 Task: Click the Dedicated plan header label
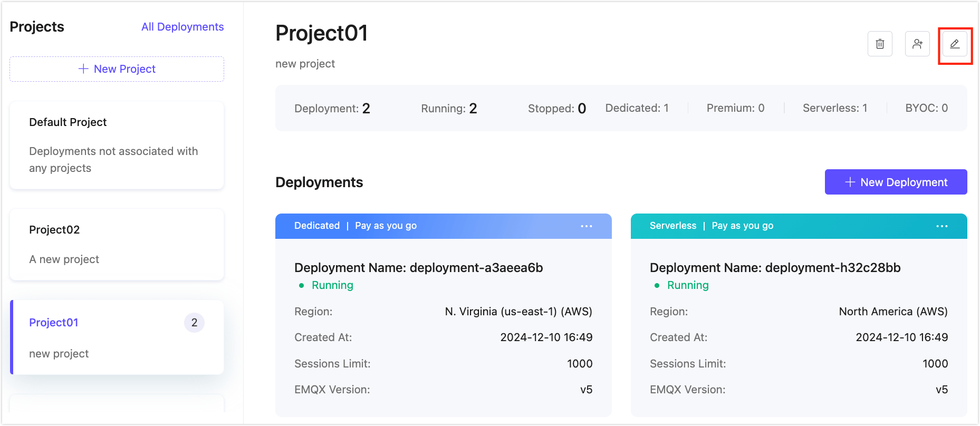tap(316, 226)
